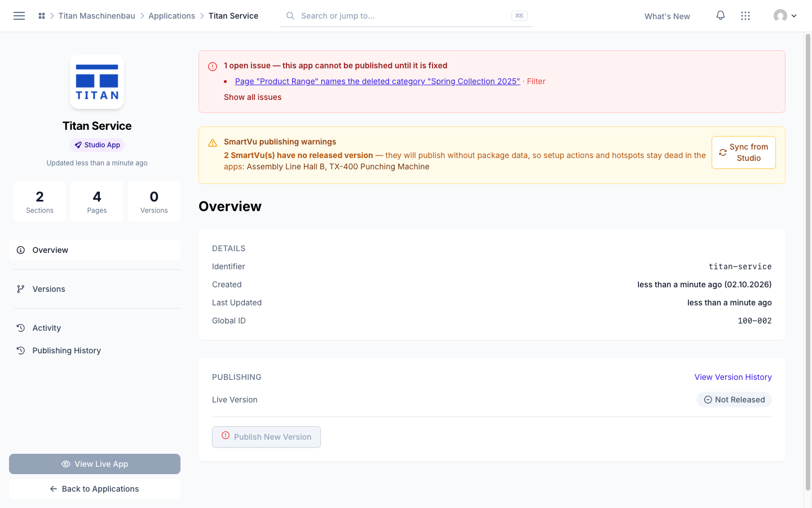812x508 pixels.
Task: Click the search magnifier icon
Action: click(x=290, y=16)
